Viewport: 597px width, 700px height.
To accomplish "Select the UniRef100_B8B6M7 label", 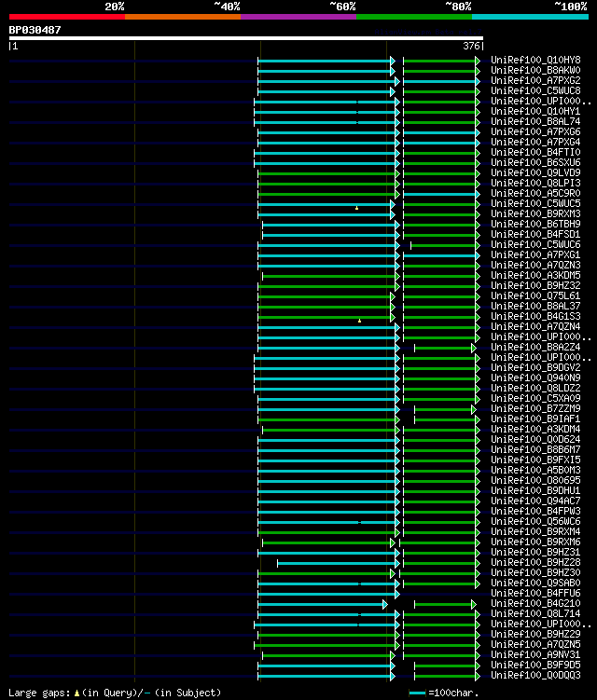I will (x=535, y=450).
